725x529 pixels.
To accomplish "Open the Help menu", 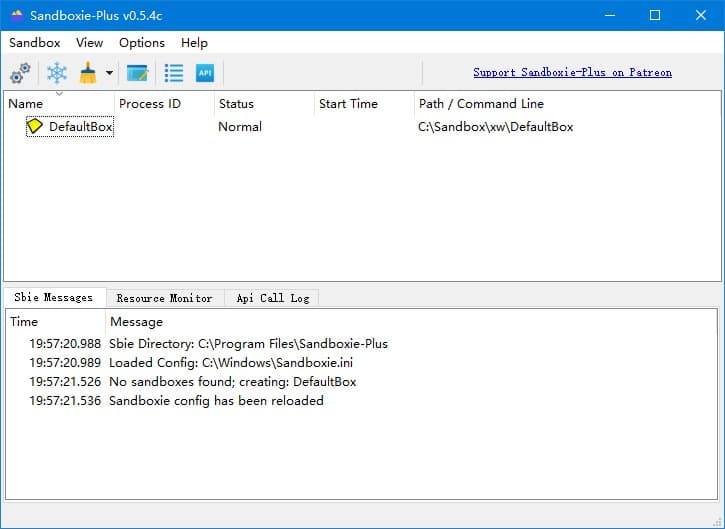I will point(194,43).
